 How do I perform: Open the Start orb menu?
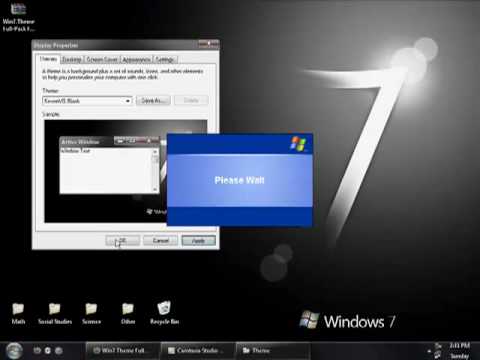tap(14, 350)
